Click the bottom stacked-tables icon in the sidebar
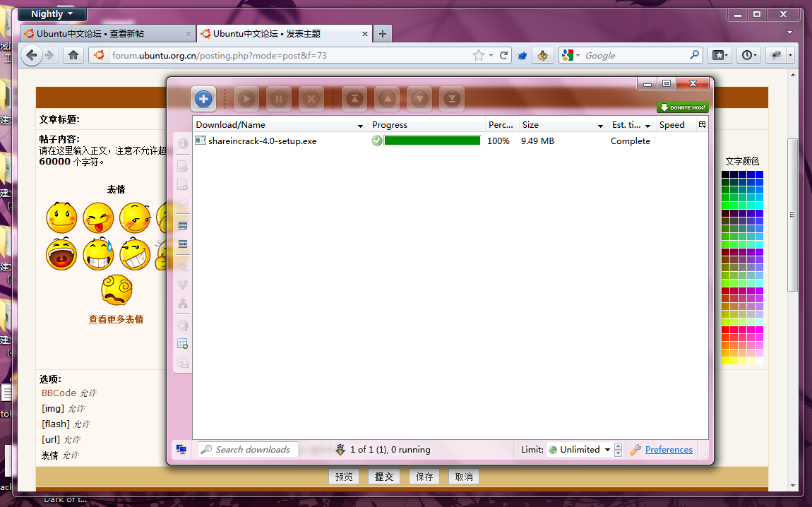This screenshot has height=507, width=812. click(x=183, y=362)
